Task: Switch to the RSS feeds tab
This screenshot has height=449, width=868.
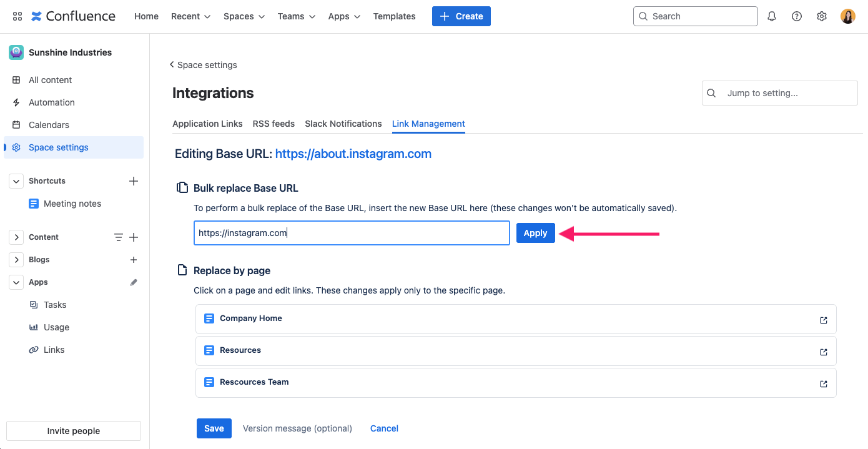Action: coord(274,124)
